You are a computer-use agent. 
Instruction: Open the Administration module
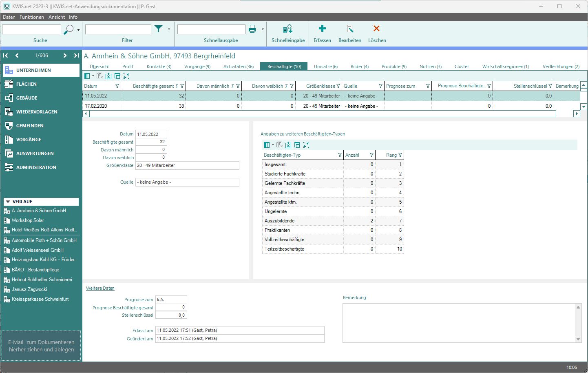click(x=41, y=167)
